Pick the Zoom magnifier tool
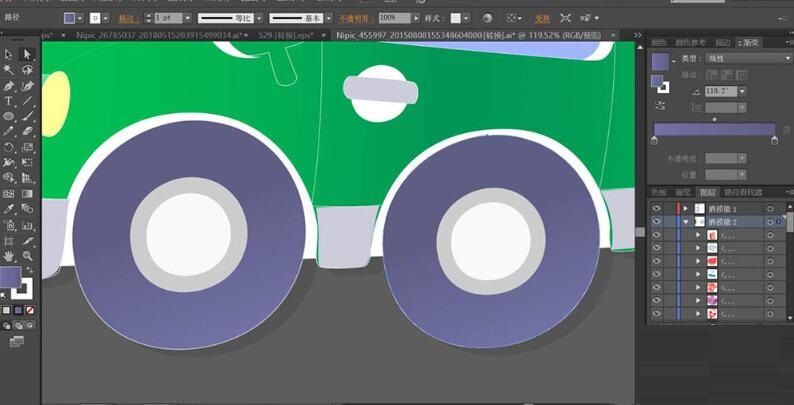The height and width of the screenshot is (405, 794). 27,256
